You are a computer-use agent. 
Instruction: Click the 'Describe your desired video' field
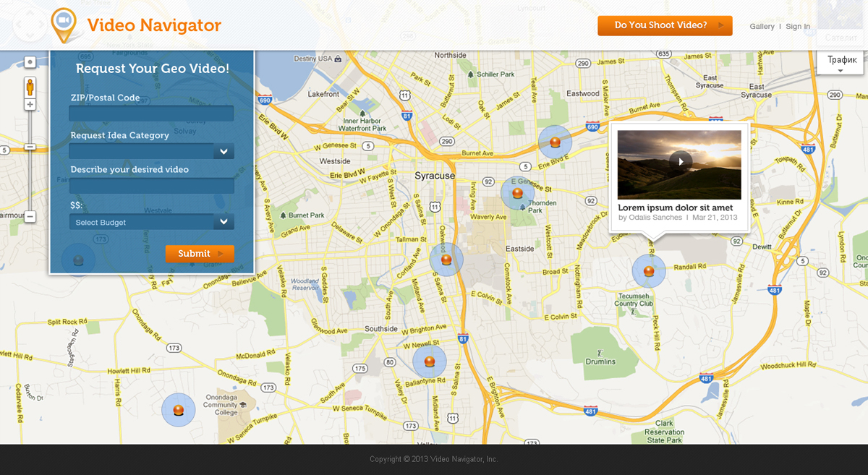[x=151, y=186]
